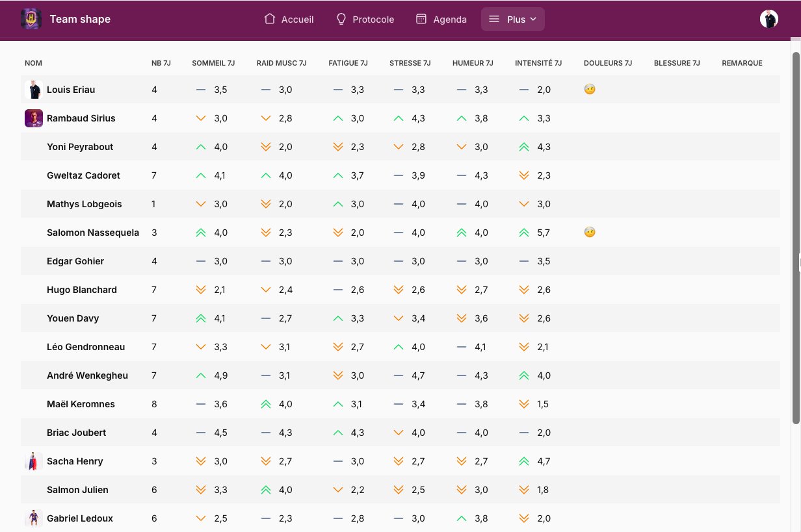801x532 pixels.
Task: Click the BLESSURE 7J column header
Action: tap(677, 63)
